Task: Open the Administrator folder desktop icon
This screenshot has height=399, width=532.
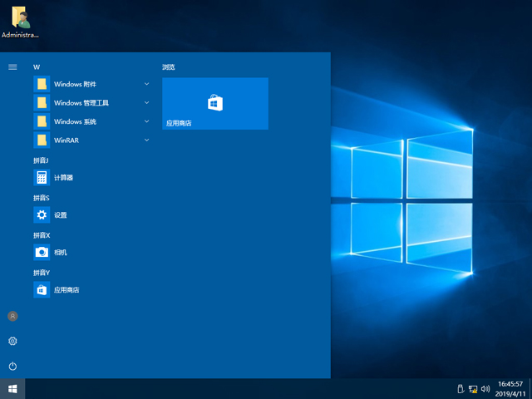Action: coord(20,22)
